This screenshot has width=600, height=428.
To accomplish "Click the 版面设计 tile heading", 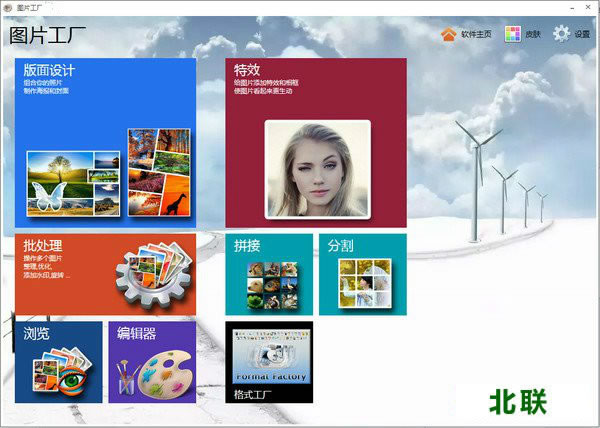I will click(x=49, y=70).
